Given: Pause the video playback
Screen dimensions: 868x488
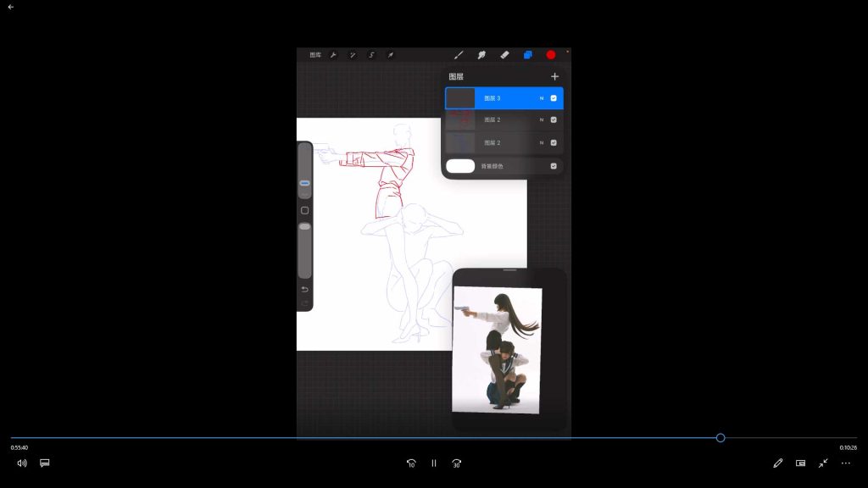Looking at the screenshot, I should pyautogui.click(x=434, y=463).
